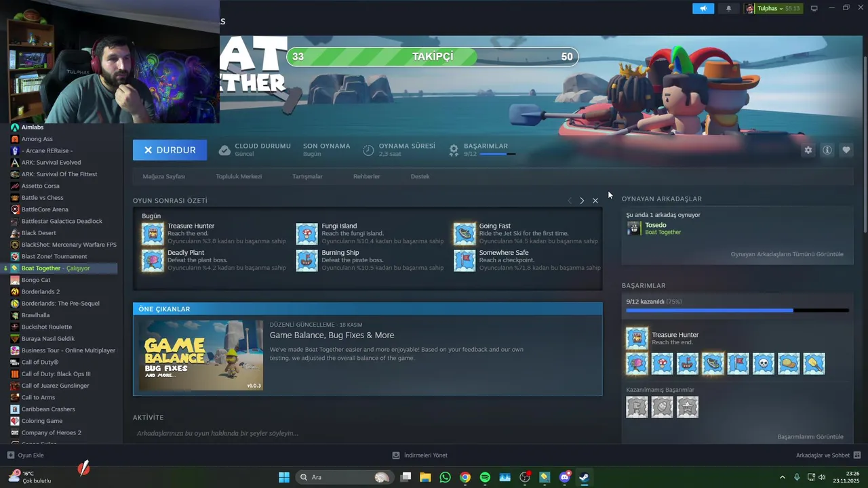Click the paddle achievement badge in Başarımlar
Viewport: 868px width, 488px height.
[x=814, y=363]
